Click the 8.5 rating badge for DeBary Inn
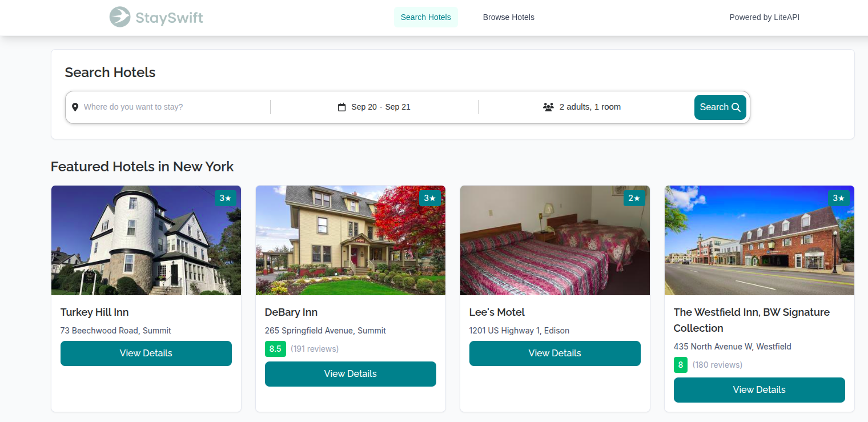Image resolution: width=868 pixels, height=422 pixels. click(275, 349)
